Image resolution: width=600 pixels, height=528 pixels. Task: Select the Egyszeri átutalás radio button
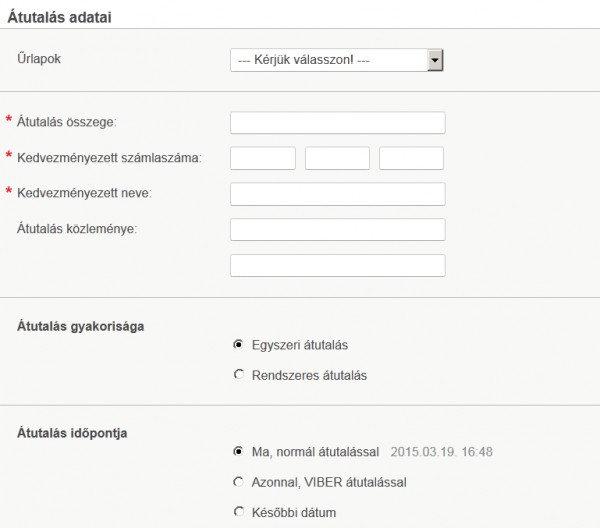pos(238,345)
